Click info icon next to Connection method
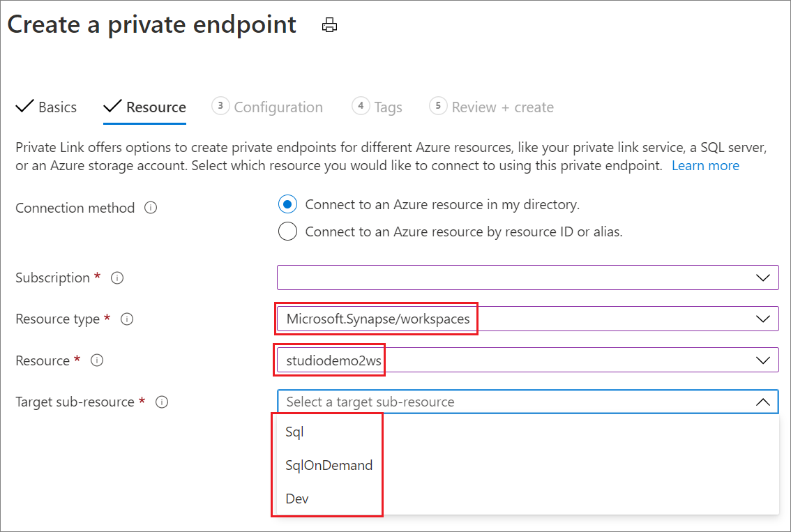This screenshot has width=791, height=532. (150, 208)
